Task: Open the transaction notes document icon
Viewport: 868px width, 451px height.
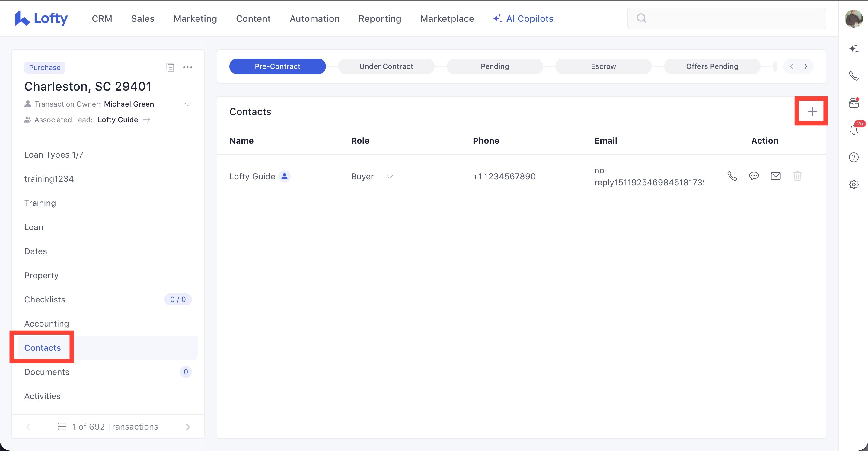Action: click(170, 67)
